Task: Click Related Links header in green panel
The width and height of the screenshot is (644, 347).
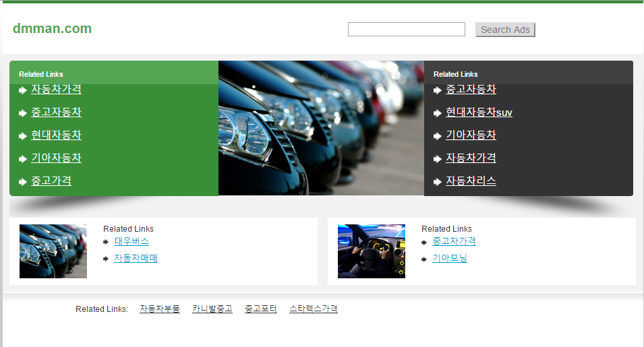Action: (x=41, y=74)
